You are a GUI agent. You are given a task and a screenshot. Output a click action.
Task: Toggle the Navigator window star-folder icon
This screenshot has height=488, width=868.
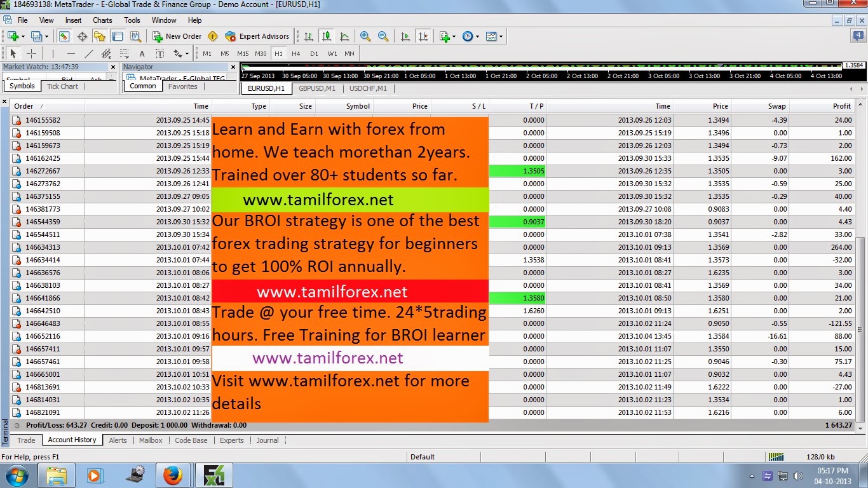[x=100, y=36]
